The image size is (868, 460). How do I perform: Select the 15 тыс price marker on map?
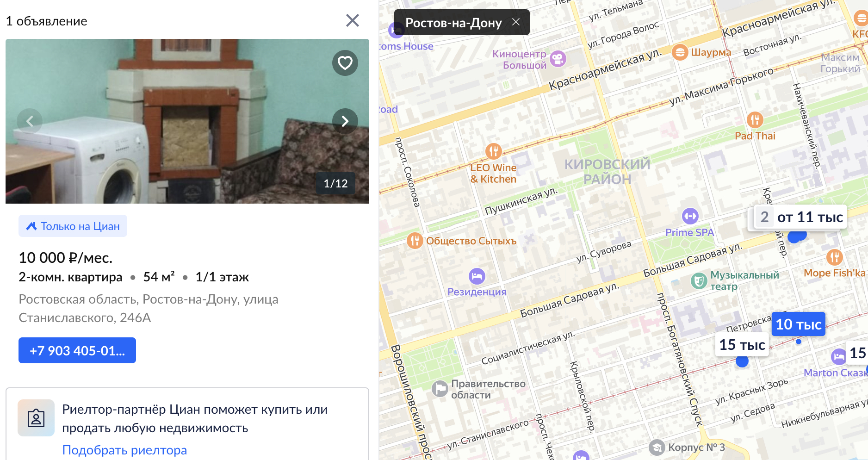tap(742, 344)
